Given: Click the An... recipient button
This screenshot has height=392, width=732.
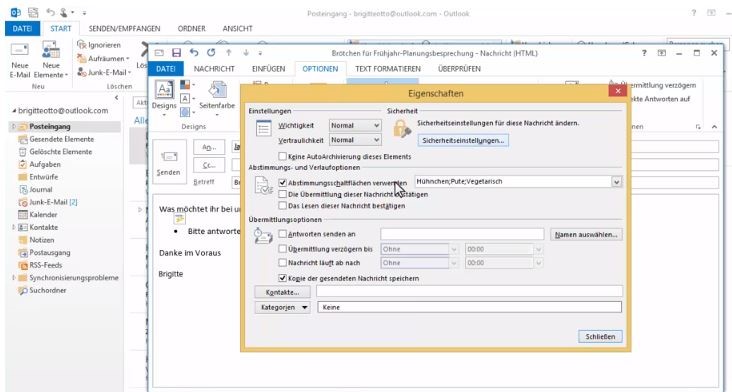Looking at the screenshot, I should (209, 147).
